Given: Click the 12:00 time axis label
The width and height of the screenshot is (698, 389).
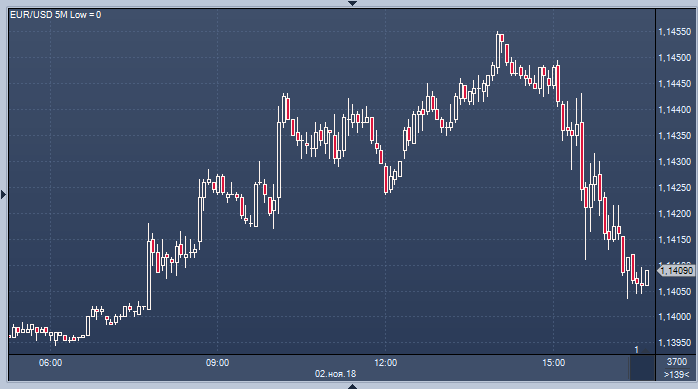Looking at the screenshot, I should click(386, 363).
